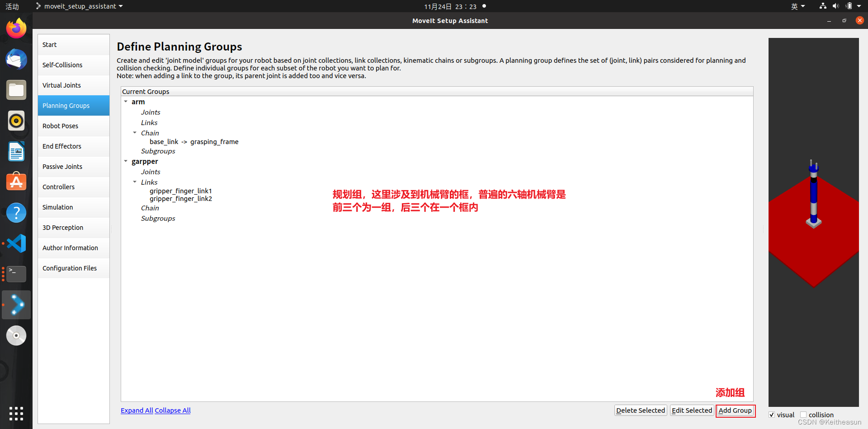Click the Delete Selected button
Image resolution: width=868 pixels, height=429 pixels.
coord(641,410)
